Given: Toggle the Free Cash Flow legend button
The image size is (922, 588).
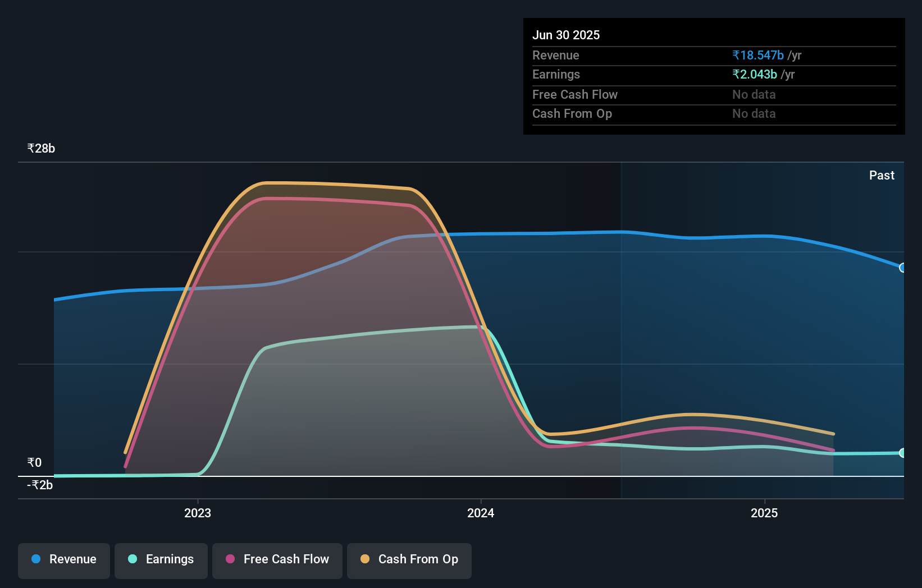Looking at the screenshot, I should (x=277, y=561).
